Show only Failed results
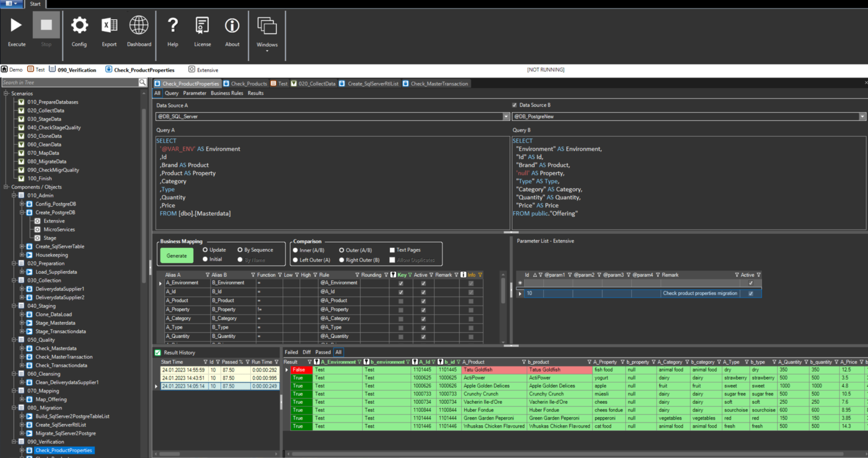This screenshot has height=458, width=868. point(291,352)
